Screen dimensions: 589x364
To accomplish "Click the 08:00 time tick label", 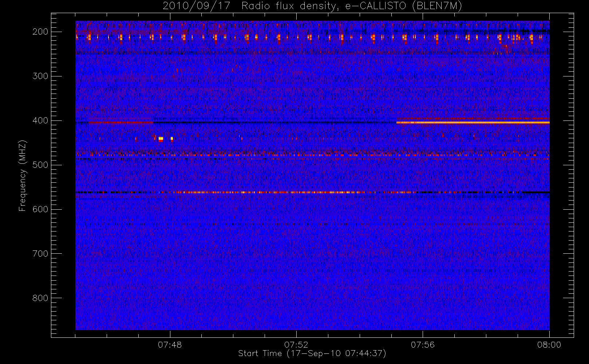I will click(x=549, y=345).
